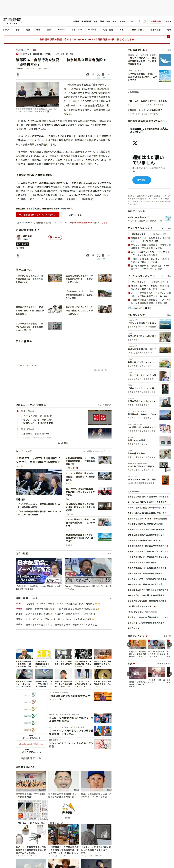
Task: Bookmark on Hatena using top B! icon
Action: [104, 75]
